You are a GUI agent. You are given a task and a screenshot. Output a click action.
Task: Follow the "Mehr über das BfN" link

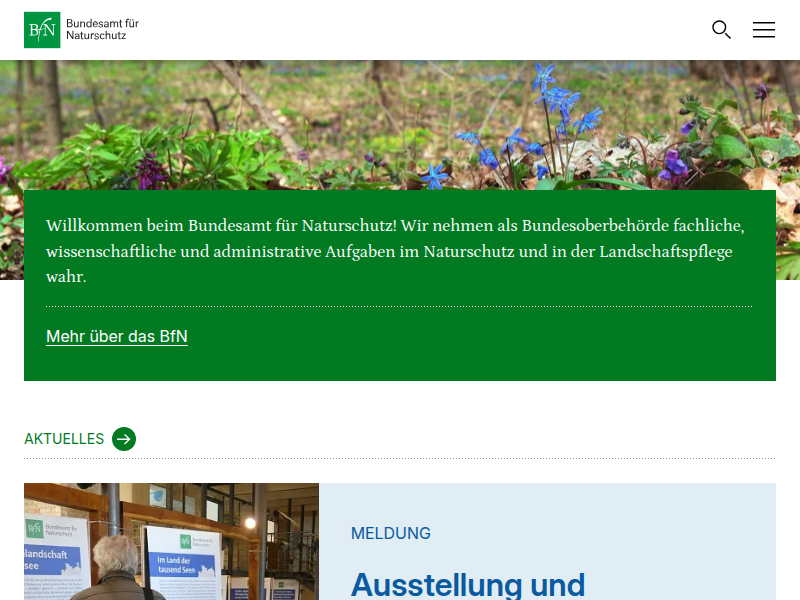[x=117, y=337]
